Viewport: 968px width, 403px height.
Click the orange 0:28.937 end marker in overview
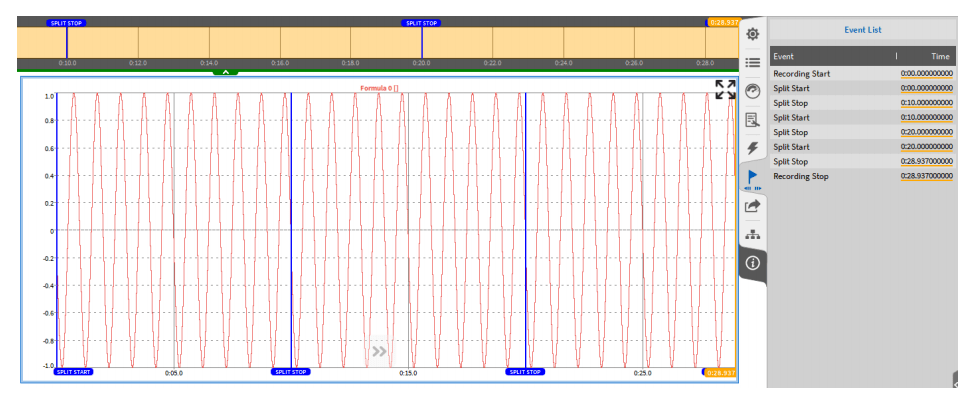[x=722, y=22]
